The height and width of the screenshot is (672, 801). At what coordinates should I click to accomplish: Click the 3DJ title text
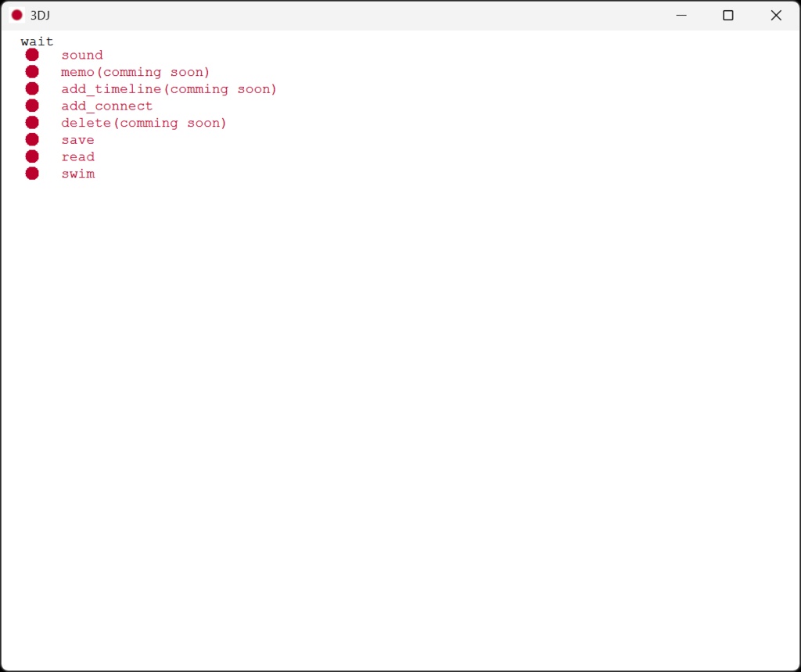[x=40, y=16]
